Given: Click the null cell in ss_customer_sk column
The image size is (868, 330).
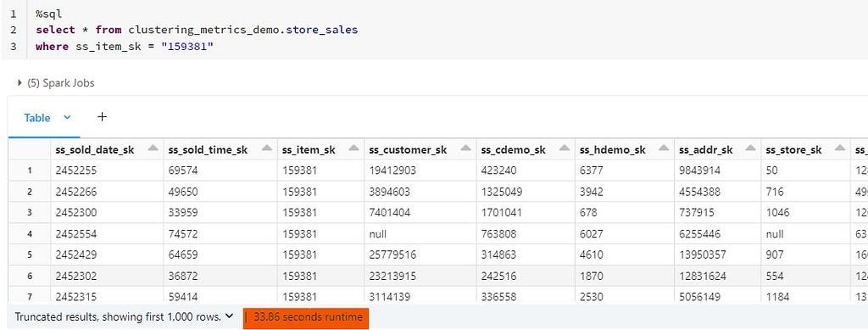Looking at the screenshot, I should (377, 234).
